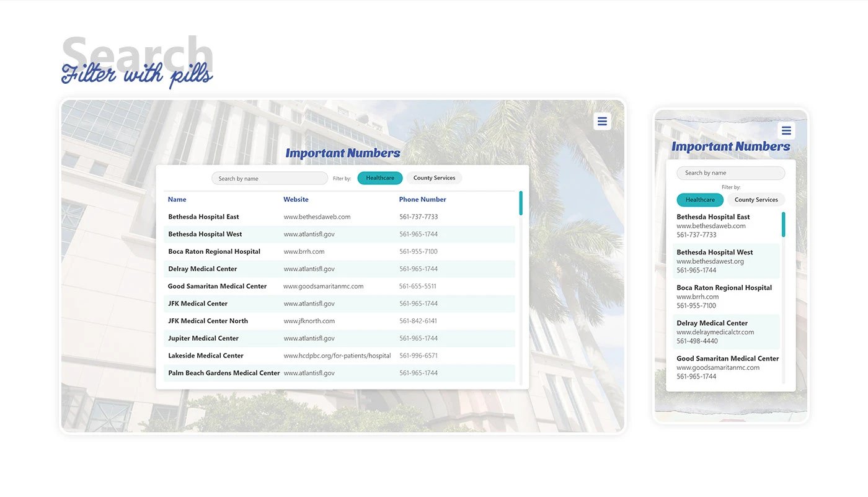Click phone number 561-498-4440 in mobile list
Screen dimensions: 868x497
(697, 341)
